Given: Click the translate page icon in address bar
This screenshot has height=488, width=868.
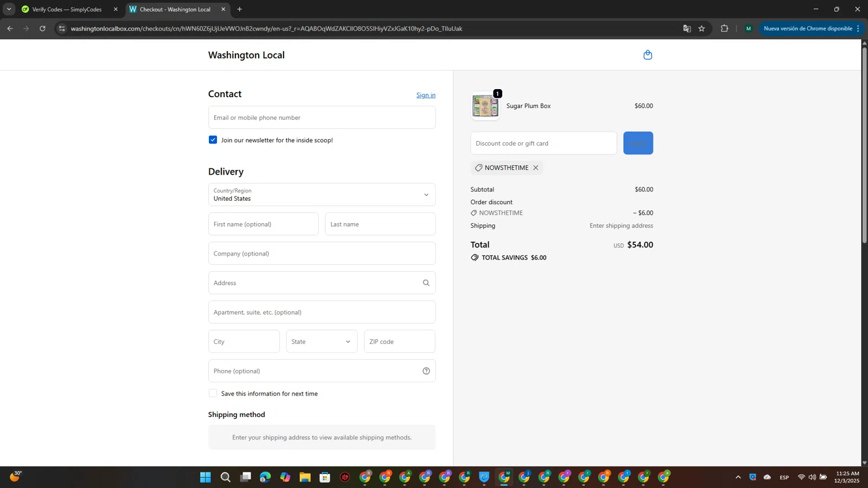Looking at the screenshot, I should click(687, 28).
